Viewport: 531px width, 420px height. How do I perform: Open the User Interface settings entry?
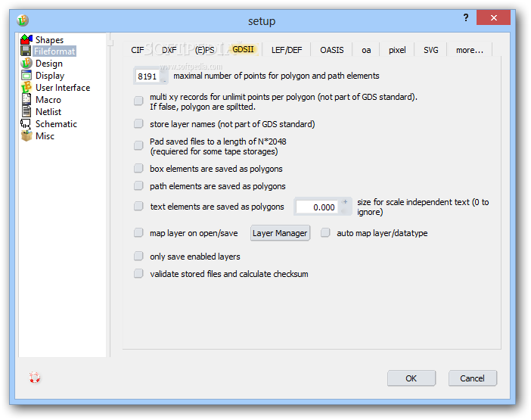(63, 88)
